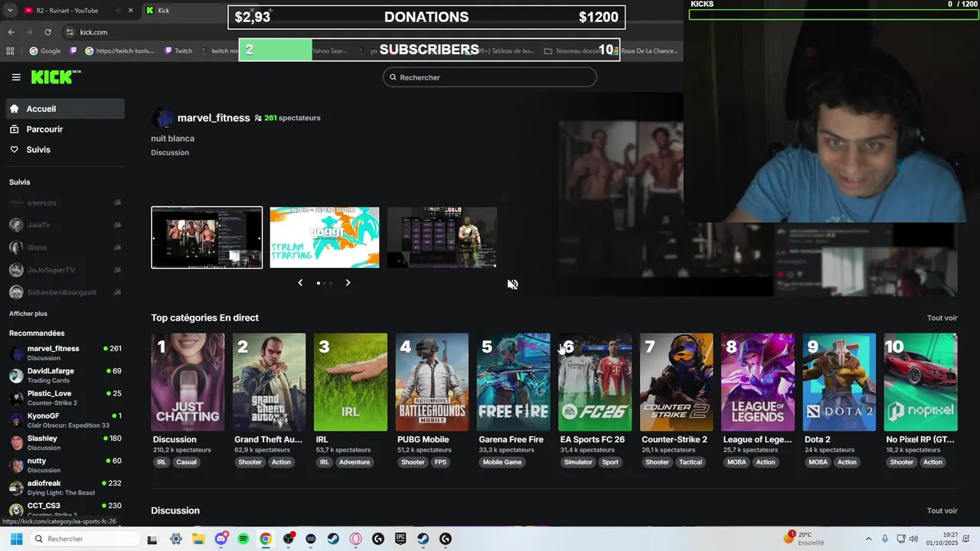Viewport: 980px width, 551px height.
Task: Click the Casual tag under Discussion
Action: coord(187,462)
